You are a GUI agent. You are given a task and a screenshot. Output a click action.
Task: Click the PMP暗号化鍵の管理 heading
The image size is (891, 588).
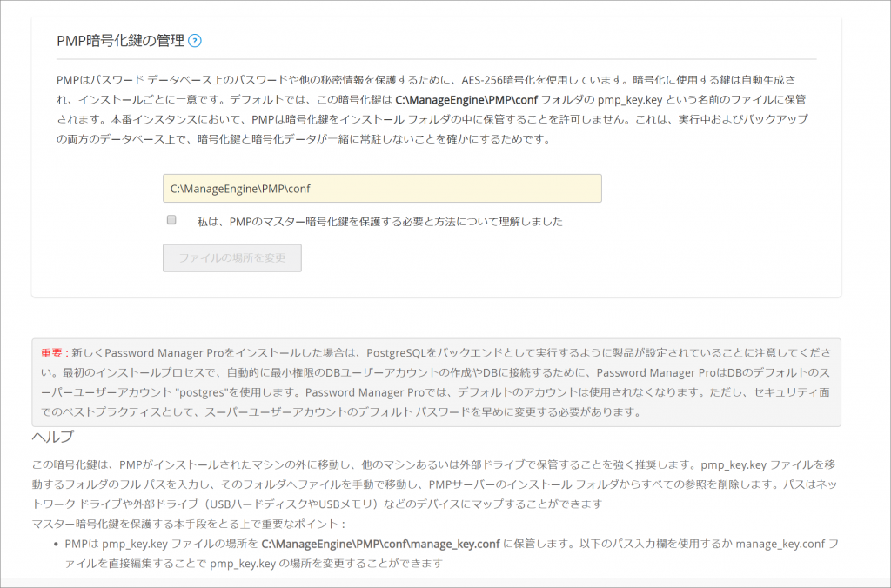pyautogui.click(x=120, y=41)
